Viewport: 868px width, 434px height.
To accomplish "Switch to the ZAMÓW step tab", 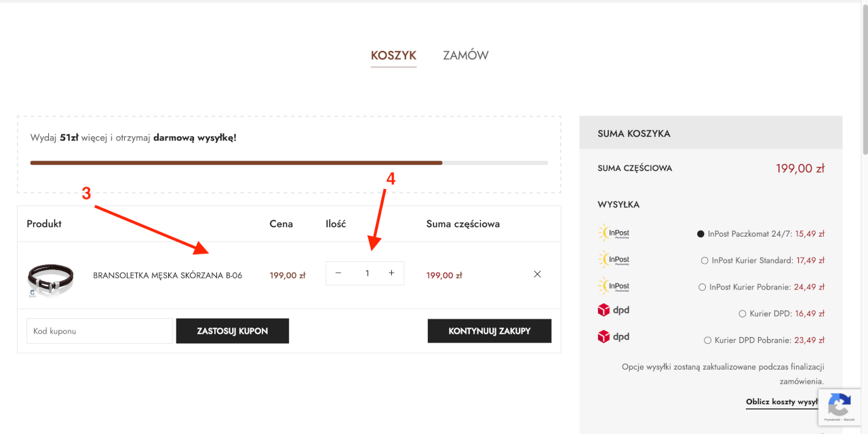I will [465, 56].
